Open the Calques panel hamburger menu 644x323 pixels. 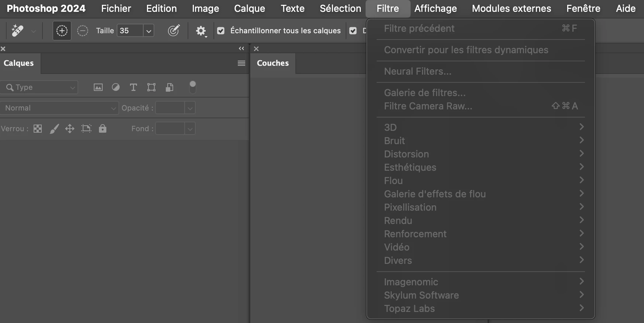[x=241, y=63]
